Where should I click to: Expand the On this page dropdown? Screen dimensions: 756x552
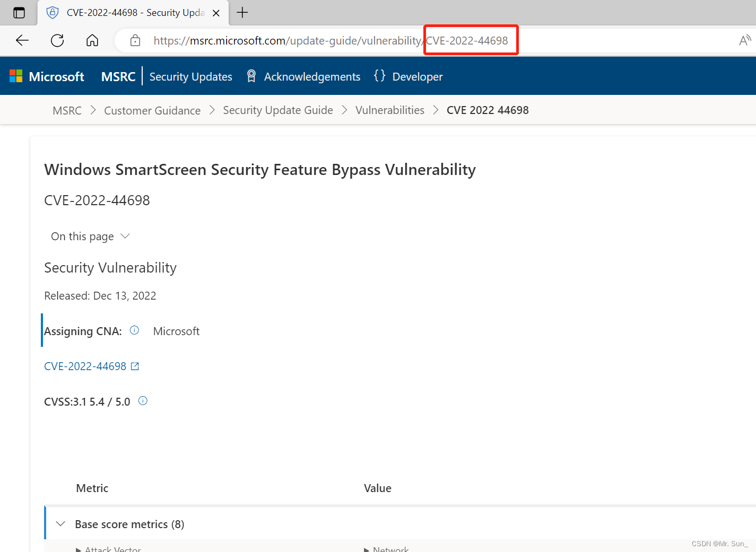tap(90, 236)
